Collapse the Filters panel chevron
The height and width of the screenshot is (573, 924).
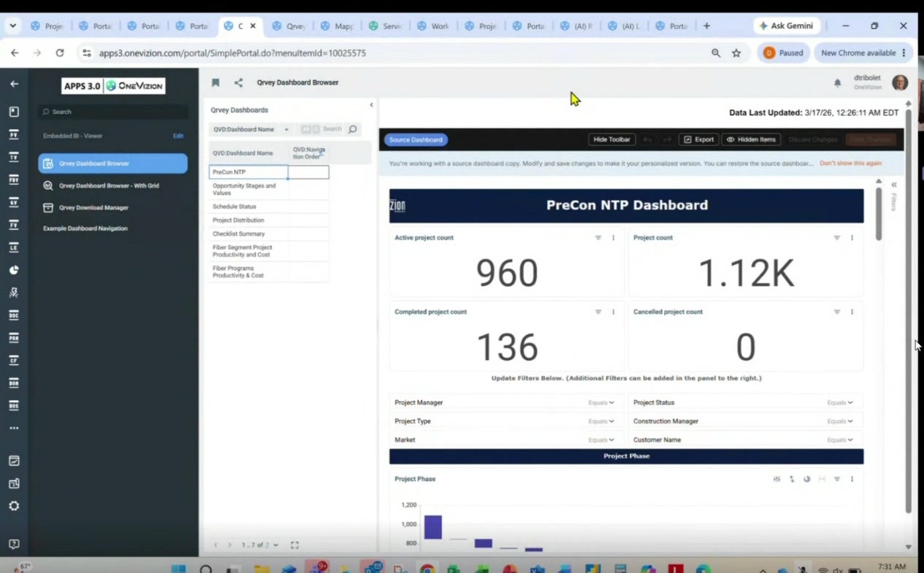tap(893, 185)
